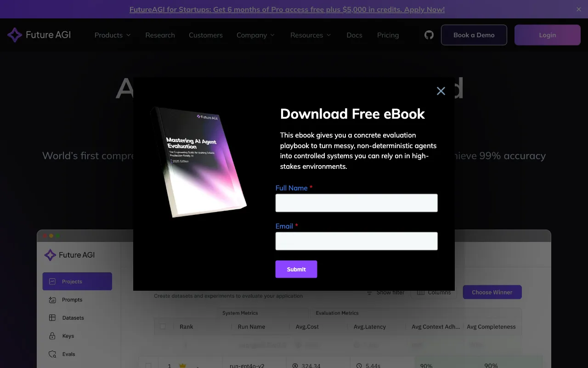Click the Prompts sidebar icon
588x368 pixels.
pyautogui.click(x=52, y=299)
